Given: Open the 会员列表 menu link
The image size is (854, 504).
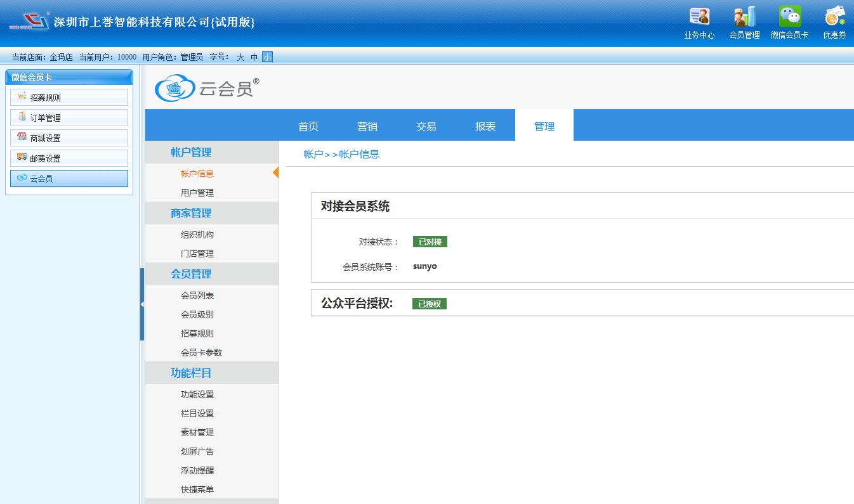Looking at the screenshot, I should click(x=197, y=295).
